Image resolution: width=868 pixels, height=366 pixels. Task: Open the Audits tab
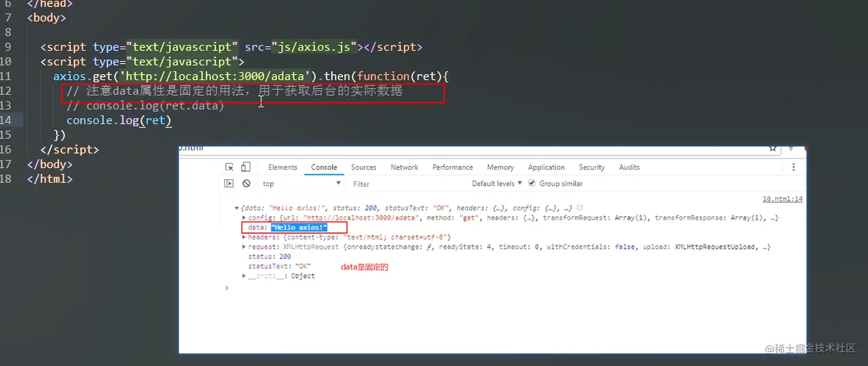[x=629, y=167]
